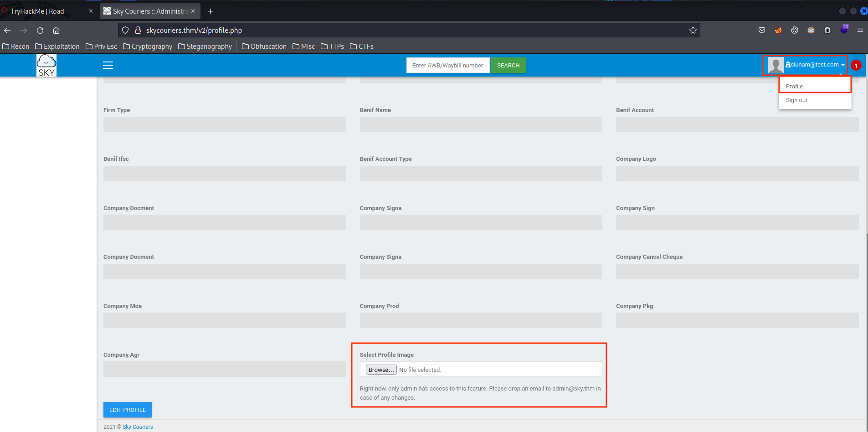Focus the AWB/Waybill number search field
This screenshot has height=432, width=868.
pyautogui.click(x=448, y=65)
